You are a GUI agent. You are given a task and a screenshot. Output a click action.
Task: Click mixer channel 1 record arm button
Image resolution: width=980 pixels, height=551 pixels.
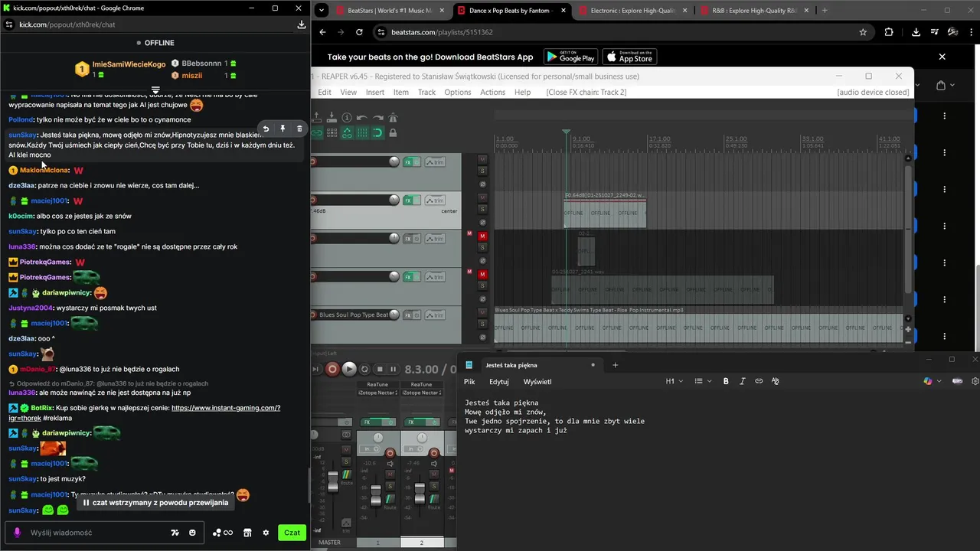[x=390, y=453]
